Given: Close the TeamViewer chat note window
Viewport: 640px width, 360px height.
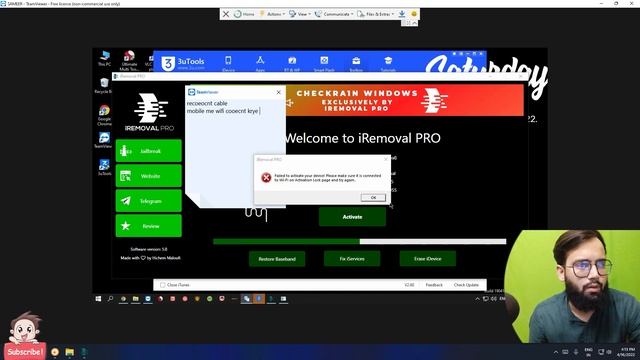Looking at the screenshot, I should tap(278, 92).
